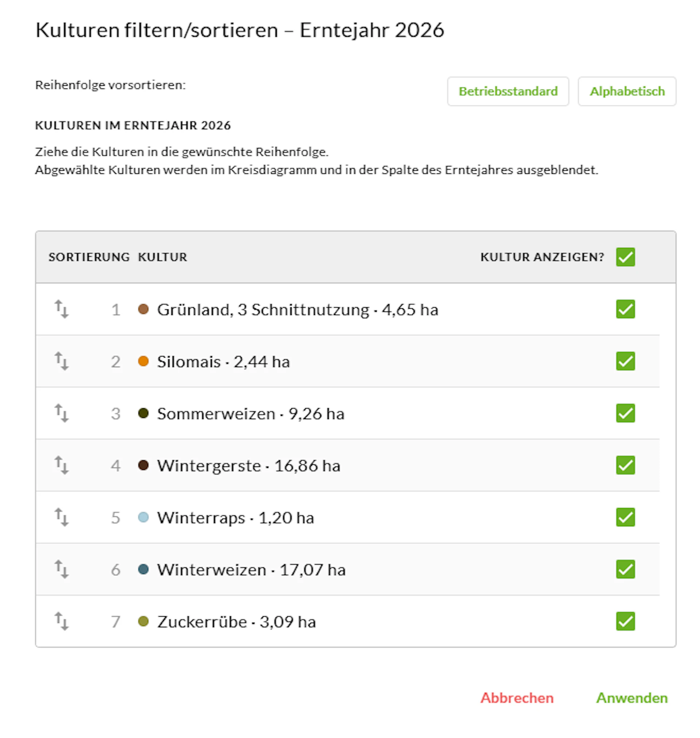Select the sort handle for Winterraps
This screenshot has width=700, height=738.
pyautogui.click(x=62, y=517)
